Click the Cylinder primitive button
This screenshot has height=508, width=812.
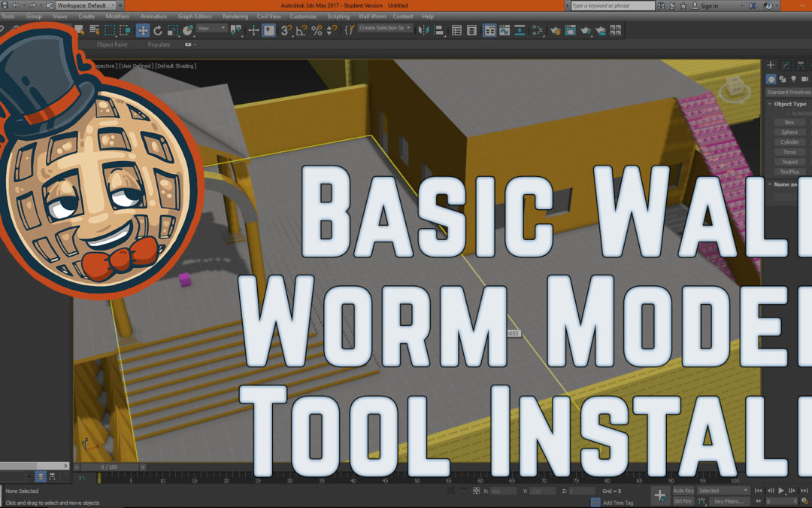pos(789,142)
